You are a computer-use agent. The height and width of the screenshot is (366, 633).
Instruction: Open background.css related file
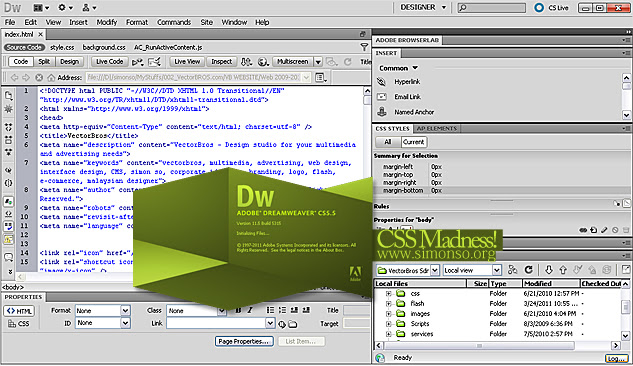104,47
